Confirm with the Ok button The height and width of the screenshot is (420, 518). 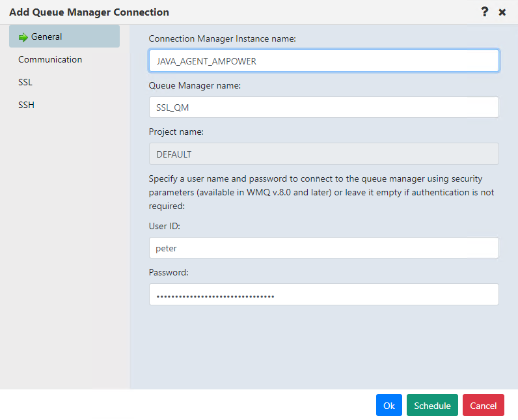pos(389,405)
